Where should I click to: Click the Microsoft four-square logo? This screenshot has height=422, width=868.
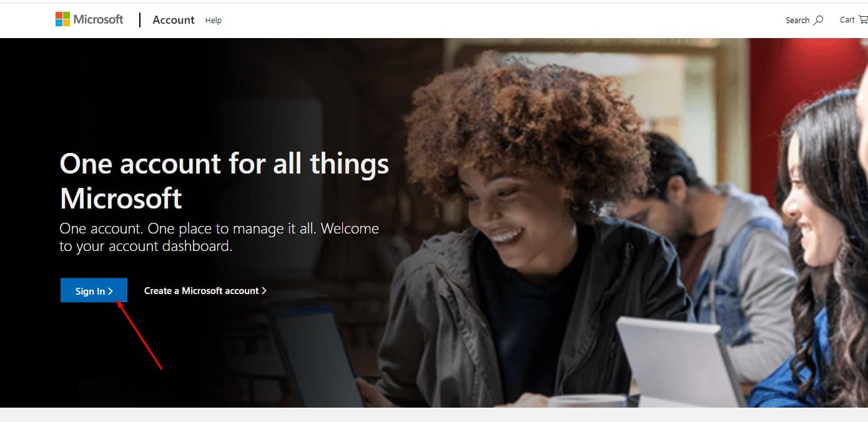click(x=62, y=19)
